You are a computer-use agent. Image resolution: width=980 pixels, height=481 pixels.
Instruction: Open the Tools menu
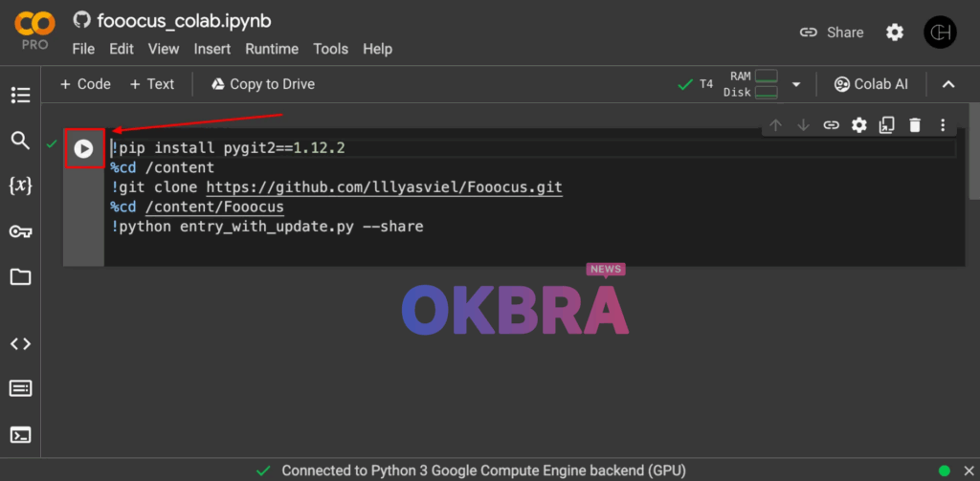pyautogui.click(x=330, y=49)
